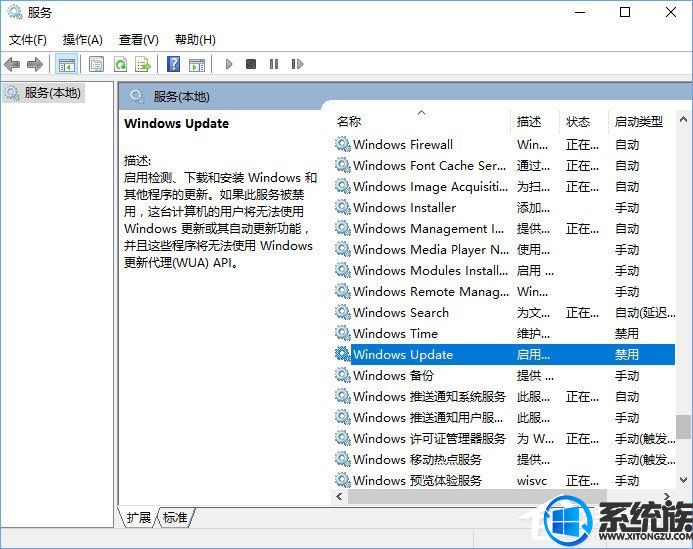
Task: Select 服务(本地) in the left tree
Action: tap(43, 93)
